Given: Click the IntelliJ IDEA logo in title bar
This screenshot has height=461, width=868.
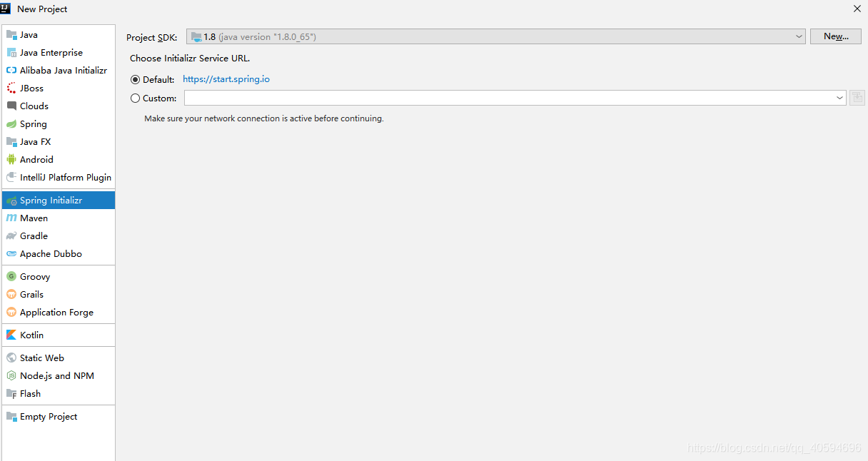Looking at the screenshot, I should 6,9.
